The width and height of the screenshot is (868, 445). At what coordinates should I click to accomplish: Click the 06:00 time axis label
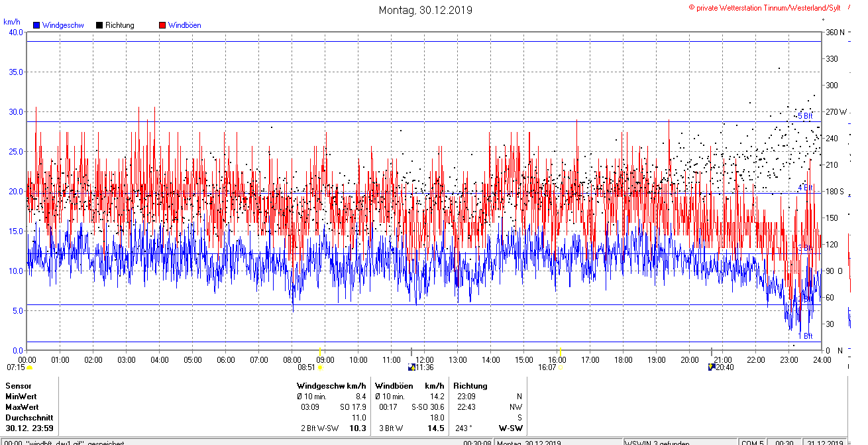tap(225, 359)
